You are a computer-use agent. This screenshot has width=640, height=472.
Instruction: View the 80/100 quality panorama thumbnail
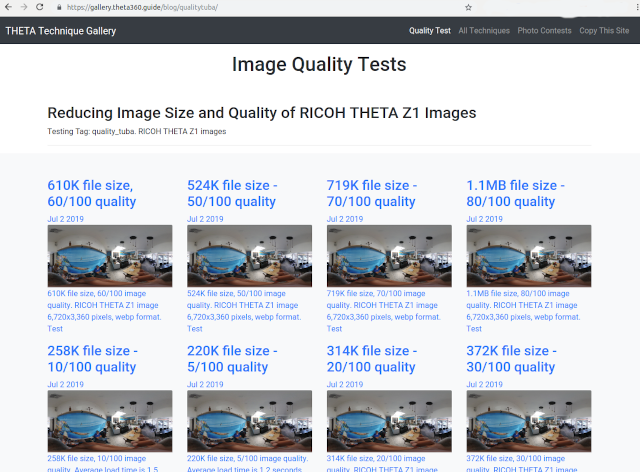pyautogui.click(x=529, y=256)
